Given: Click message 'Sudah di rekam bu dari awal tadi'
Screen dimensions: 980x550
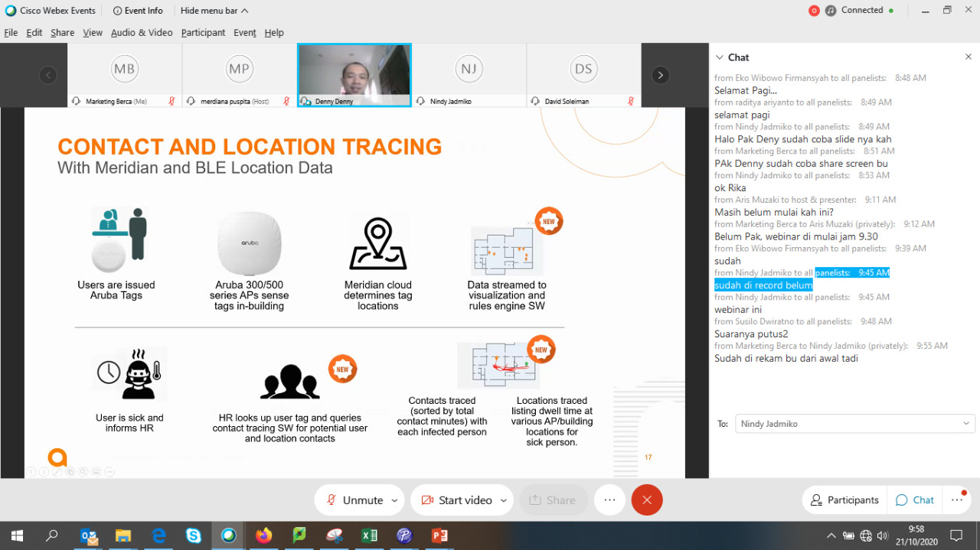Looking at the screenshot, I should click(786, 359).
